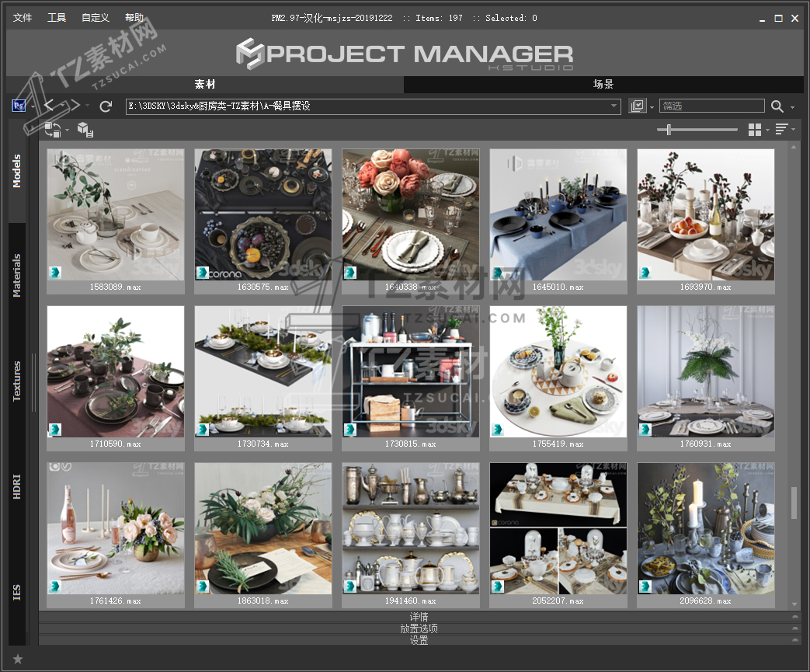
Task: Click the 3ds Max badge on 1941460.max
Action: click(x=350, y=587)
